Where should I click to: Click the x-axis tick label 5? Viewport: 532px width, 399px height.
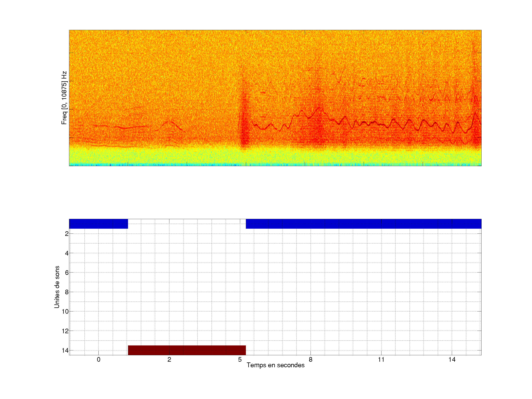[240, 359]
